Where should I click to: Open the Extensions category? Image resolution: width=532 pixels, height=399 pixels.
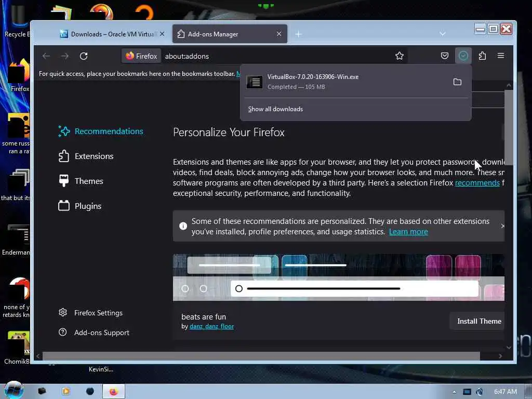click(x=86, y=156)
